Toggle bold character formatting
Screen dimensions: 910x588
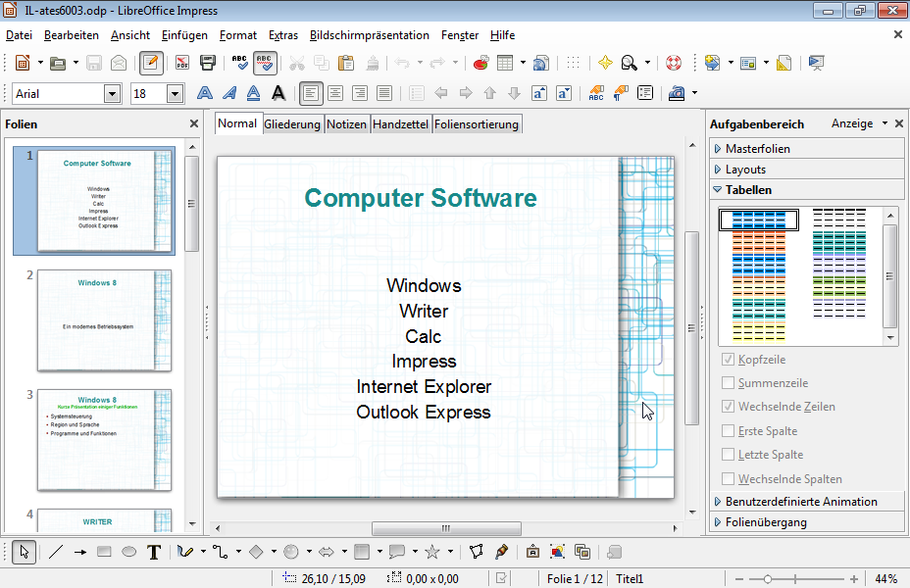click(278, 93)
